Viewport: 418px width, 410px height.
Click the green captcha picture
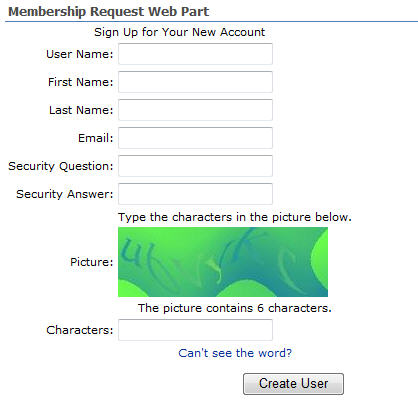coord(223,262)
